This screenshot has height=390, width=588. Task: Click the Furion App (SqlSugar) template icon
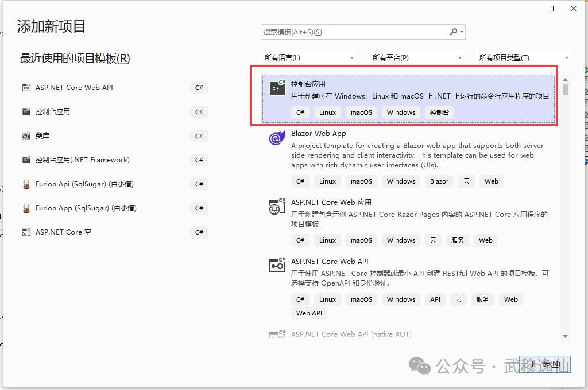pos(26,208)
